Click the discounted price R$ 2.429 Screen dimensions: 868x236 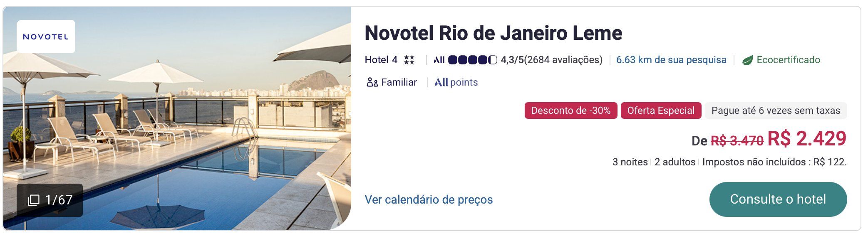[807, 139]
